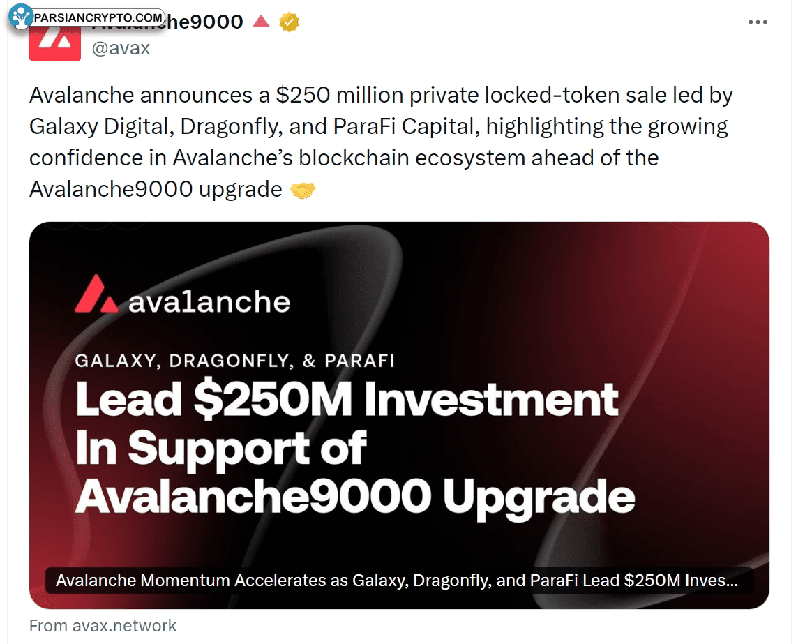This screenshot has height=644, width=812.
Task: Open the 'From avax.network' source link
Action: click(x=103, y=626)
